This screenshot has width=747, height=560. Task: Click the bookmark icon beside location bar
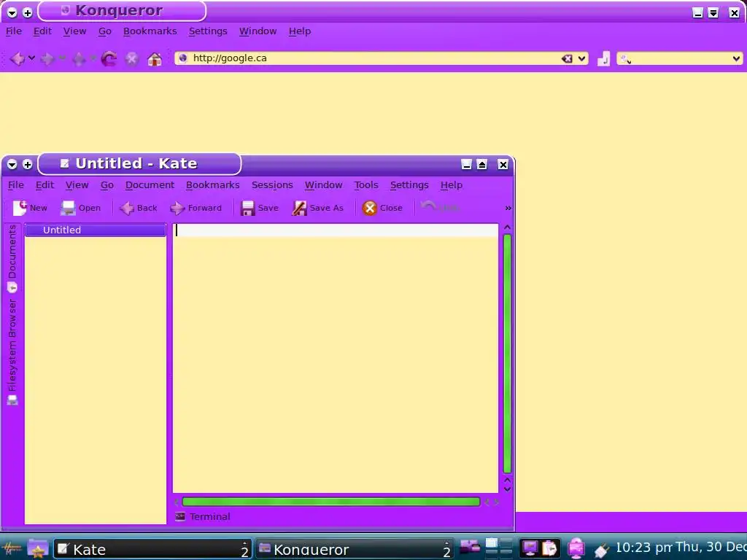tap(603, 58)
